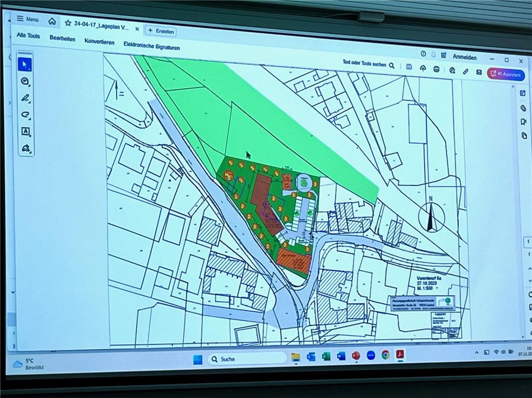This screenshot has width=532, height=398.
Task: Open the Konvertieren menu
Action: coord(99,42)
